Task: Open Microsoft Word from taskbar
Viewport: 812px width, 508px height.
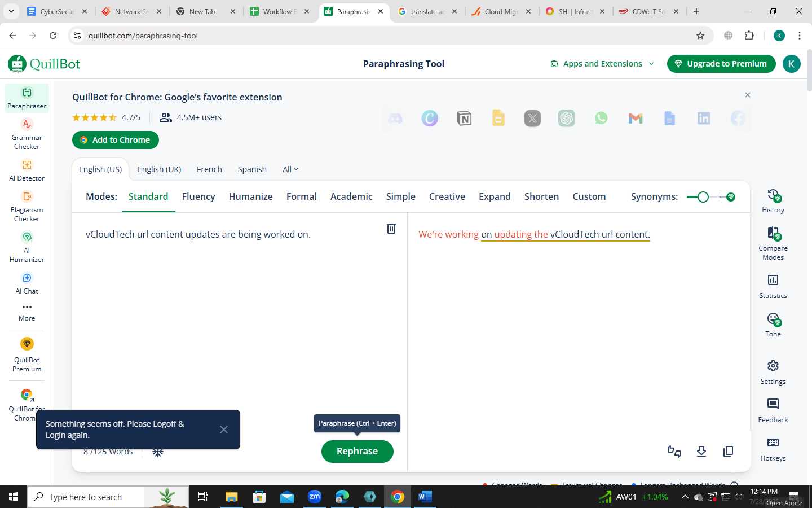Action: pos(425,497)
